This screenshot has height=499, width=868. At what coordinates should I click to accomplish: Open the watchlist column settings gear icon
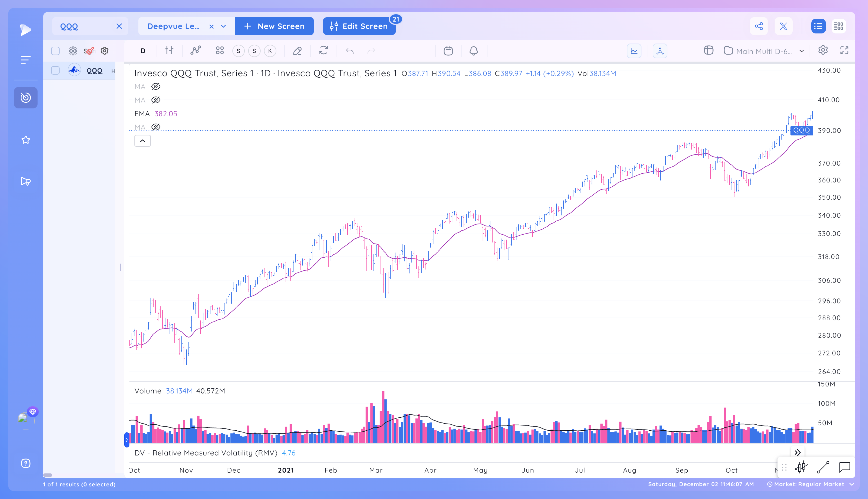click(x=73, y=51)
